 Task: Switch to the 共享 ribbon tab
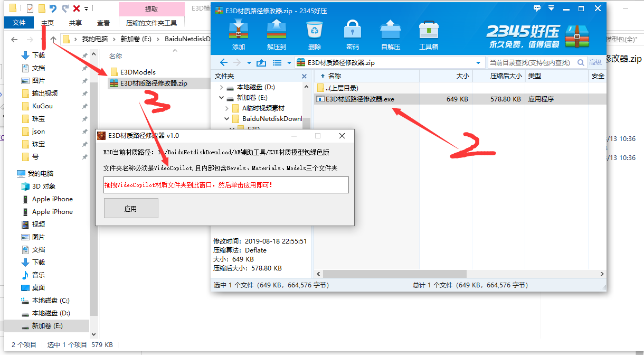75,23
